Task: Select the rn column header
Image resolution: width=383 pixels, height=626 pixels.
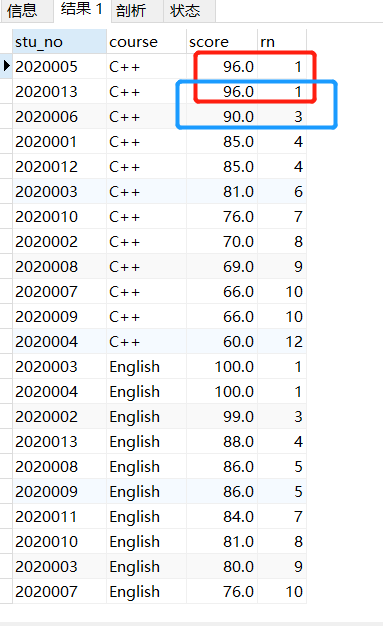Action: tap(282, 42)
